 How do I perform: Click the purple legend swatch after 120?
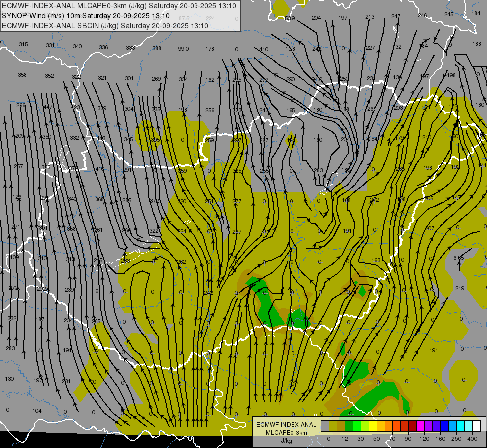[x=429, y=426]
